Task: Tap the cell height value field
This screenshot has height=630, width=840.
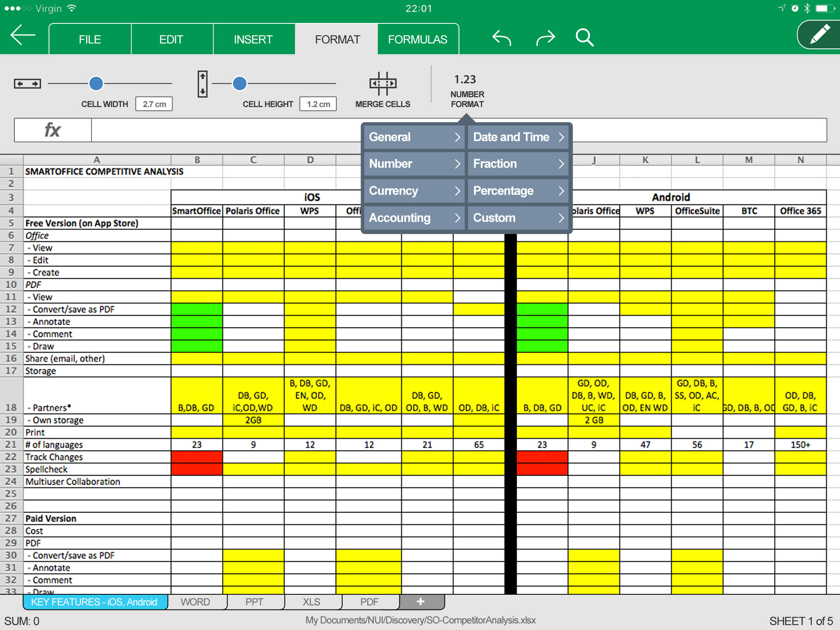Action: 318,104
